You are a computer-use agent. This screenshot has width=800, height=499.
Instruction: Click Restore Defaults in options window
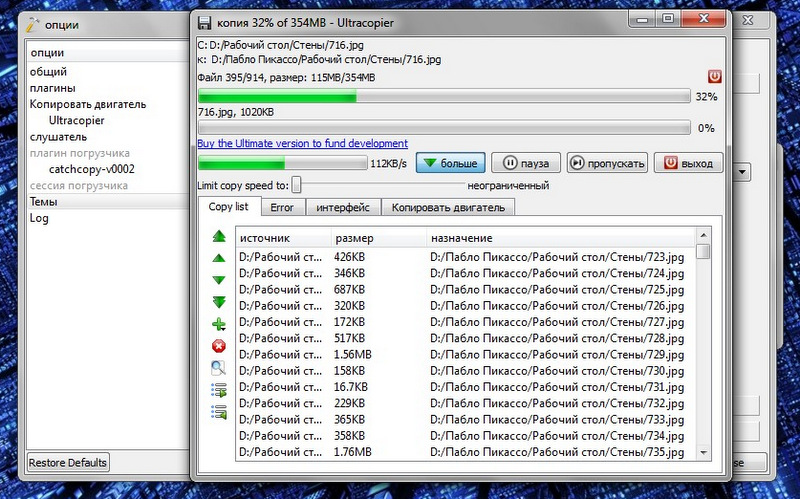coord(68,463)
